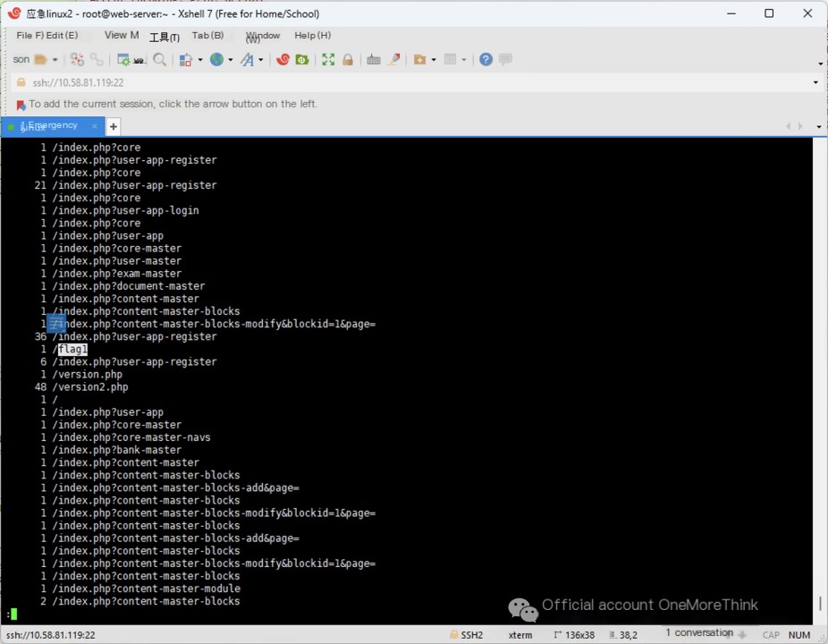Click the /version2.php line
This screenshot has width=828, height=644.
(89, 386)
